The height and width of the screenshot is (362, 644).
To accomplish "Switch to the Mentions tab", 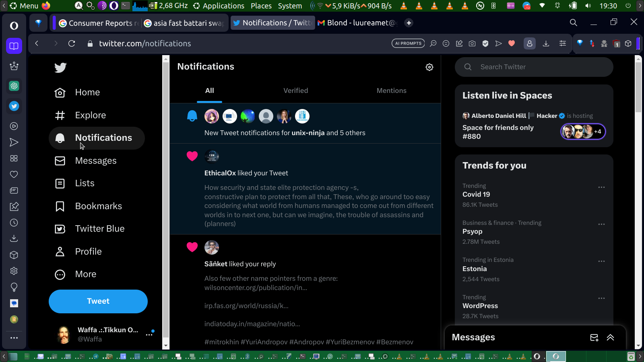I will (391, 91).
